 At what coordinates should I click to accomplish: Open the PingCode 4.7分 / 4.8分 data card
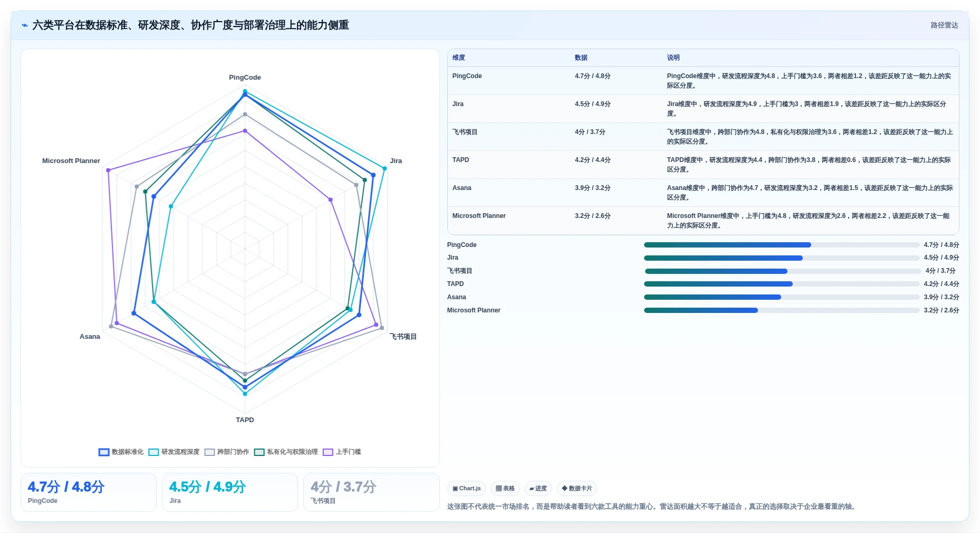[x=89, y=492]
